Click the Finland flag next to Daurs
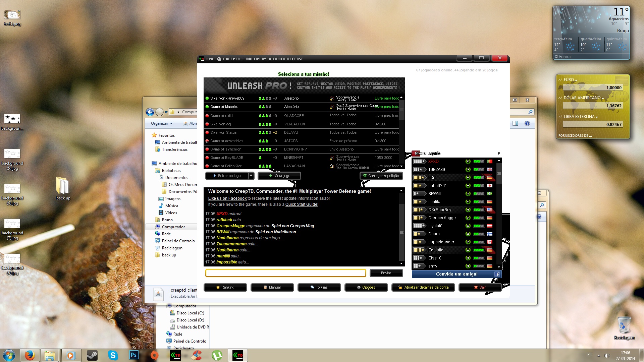Screen dimensions: 644x362 [489, 234]
